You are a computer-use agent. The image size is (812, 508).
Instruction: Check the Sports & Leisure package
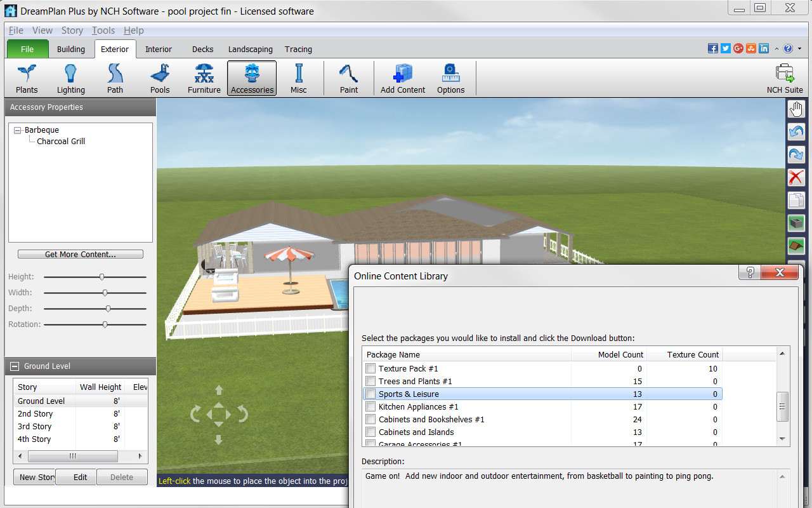pyautogui.click(x=370, y=394)
